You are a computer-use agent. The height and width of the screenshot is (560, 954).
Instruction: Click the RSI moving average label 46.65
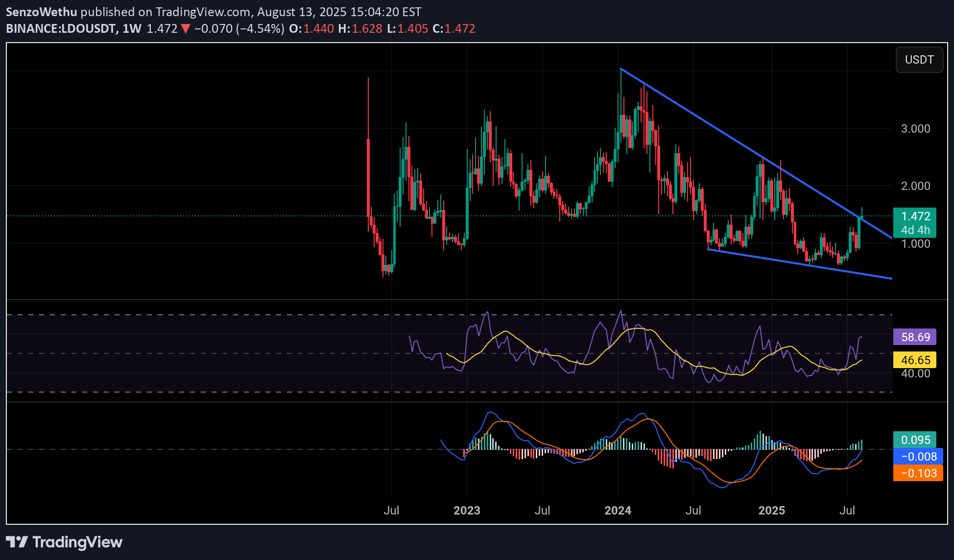pos(915,360)
